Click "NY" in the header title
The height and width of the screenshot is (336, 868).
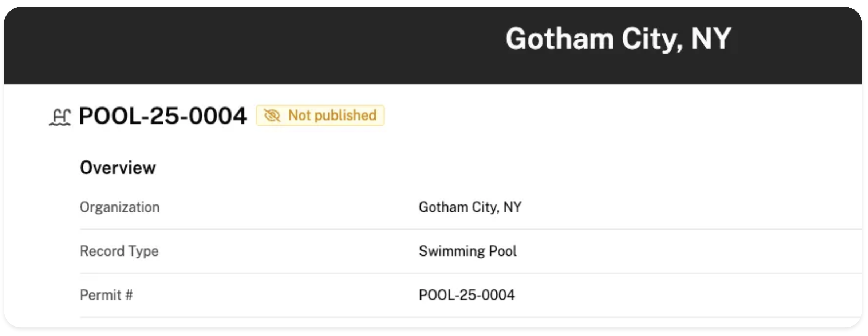click(x=711, y=39)
